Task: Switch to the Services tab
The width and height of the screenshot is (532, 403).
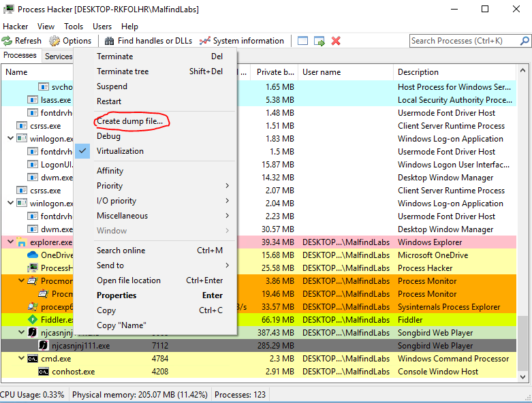Action: pos(58,57)
